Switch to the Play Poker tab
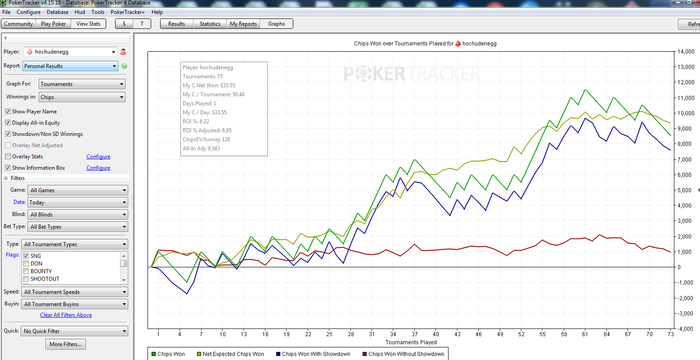The height and width of the screenshot is (360, 700). click(x=54, y=24)
